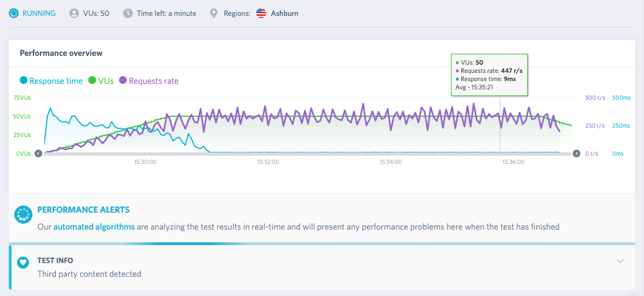
Task: Click the Ashburn region label
Action: pyautogui.click(x=285, y=13)
